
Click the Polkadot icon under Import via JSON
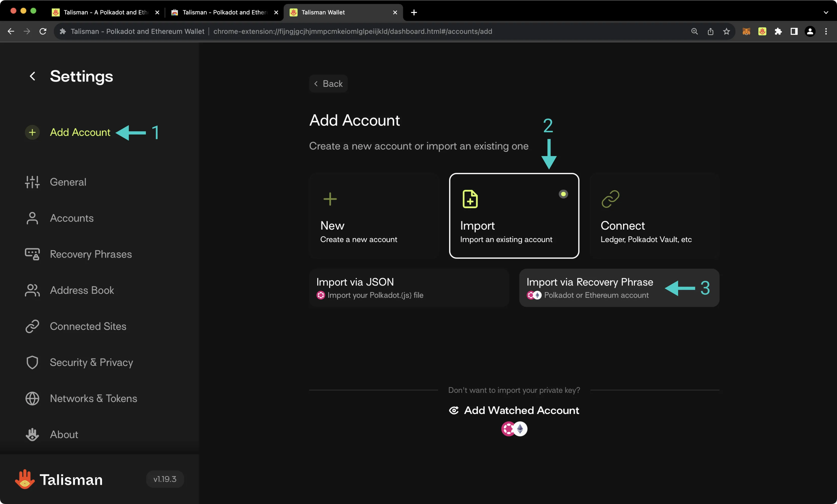321,295
